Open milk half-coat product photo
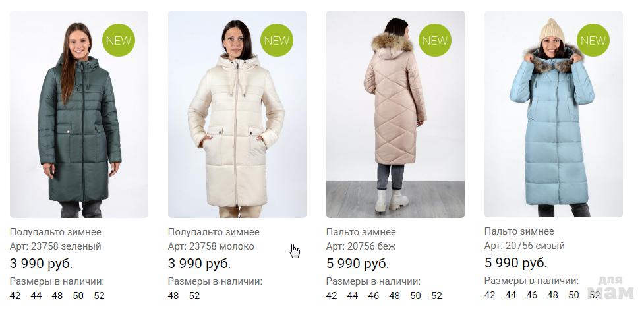 tap(237, 114)
